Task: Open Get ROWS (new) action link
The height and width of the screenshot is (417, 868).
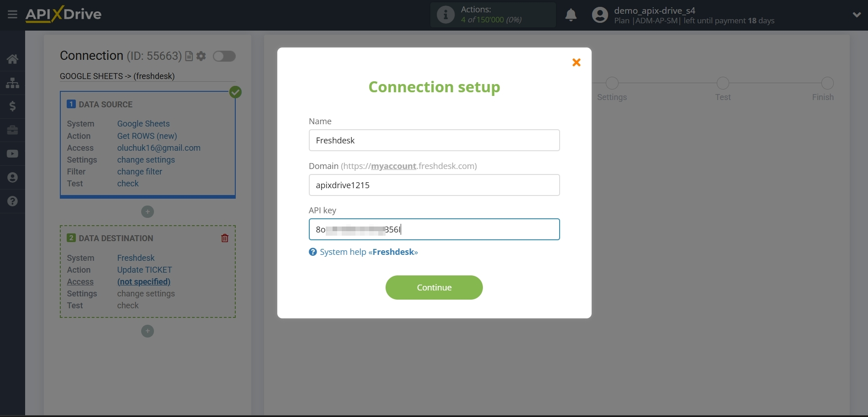Action: point(147,136)
